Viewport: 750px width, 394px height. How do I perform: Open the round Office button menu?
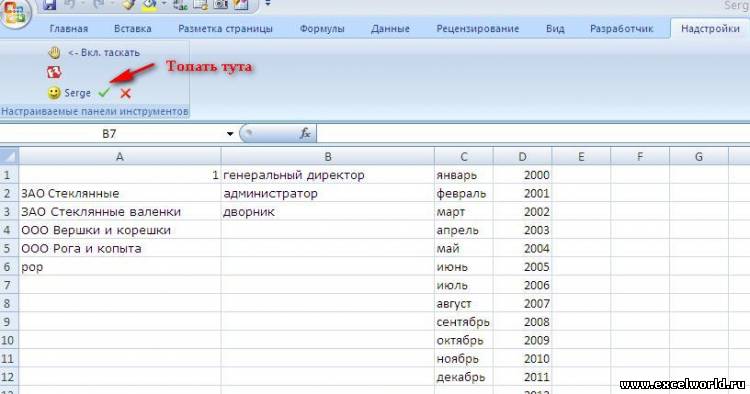tap(15, 12)
